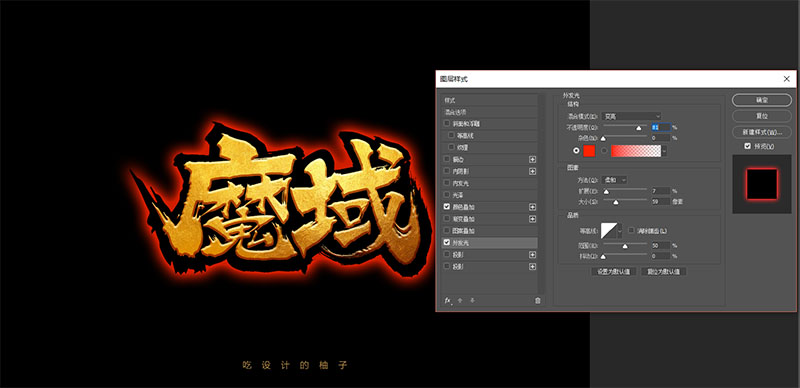Select the 外发光 entry in list
The width and height of the screenshot is (800, 388).
490,242
